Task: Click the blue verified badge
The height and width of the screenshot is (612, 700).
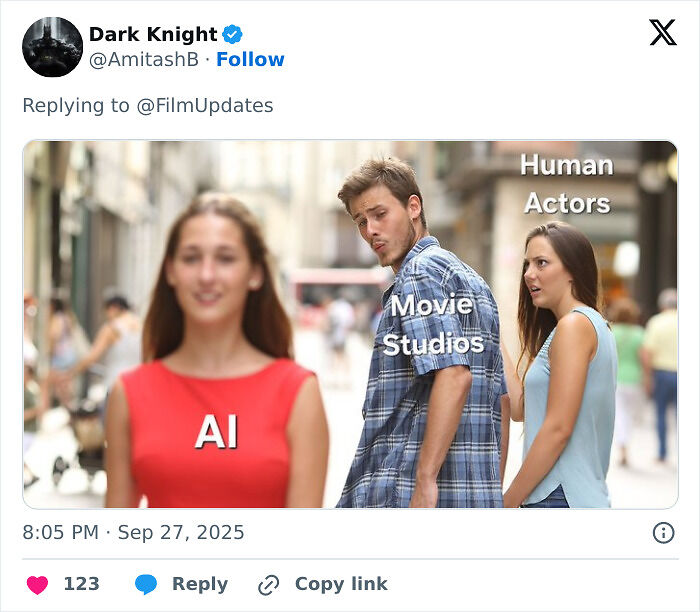Action: 233,35
